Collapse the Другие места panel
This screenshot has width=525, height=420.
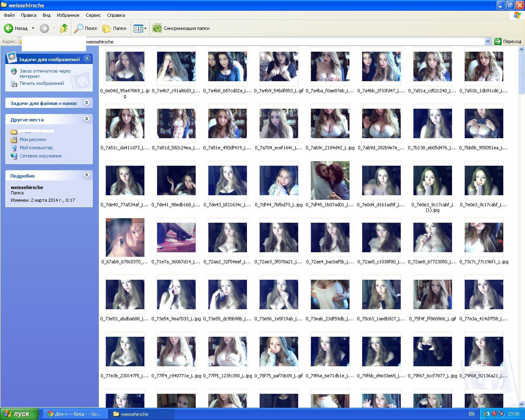coord(87,119)
